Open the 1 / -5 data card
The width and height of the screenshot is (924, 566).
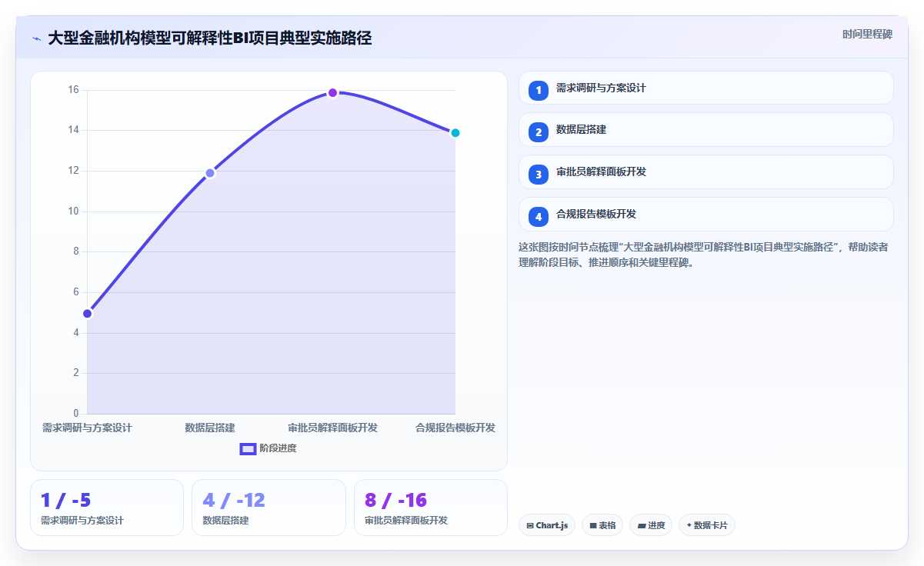[x=107, y=508]
